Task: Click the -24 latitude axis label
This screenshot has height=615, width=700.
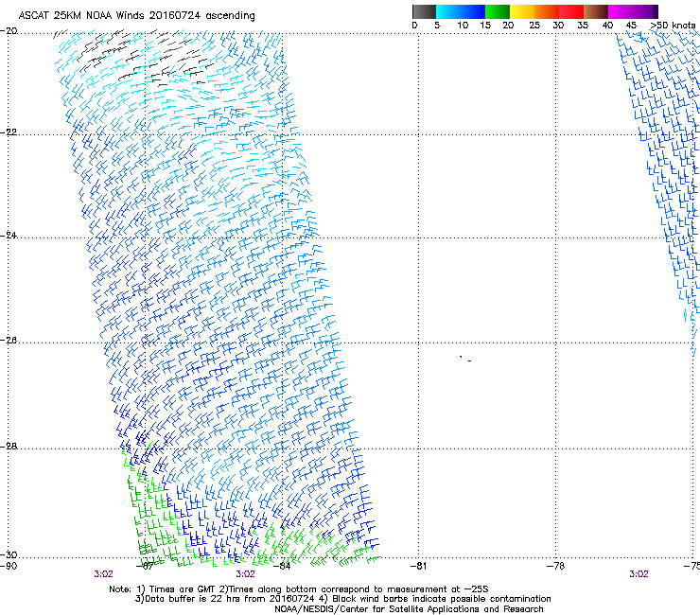Action: click(x=9, y=236)
